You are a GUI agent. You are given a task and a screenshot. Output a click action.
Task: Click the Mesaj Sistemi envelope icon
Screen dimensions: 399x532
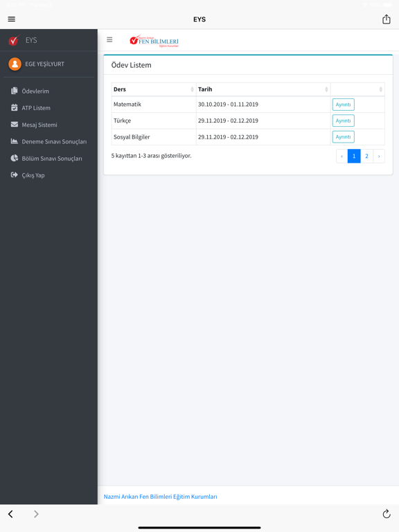tap(15, 125)
